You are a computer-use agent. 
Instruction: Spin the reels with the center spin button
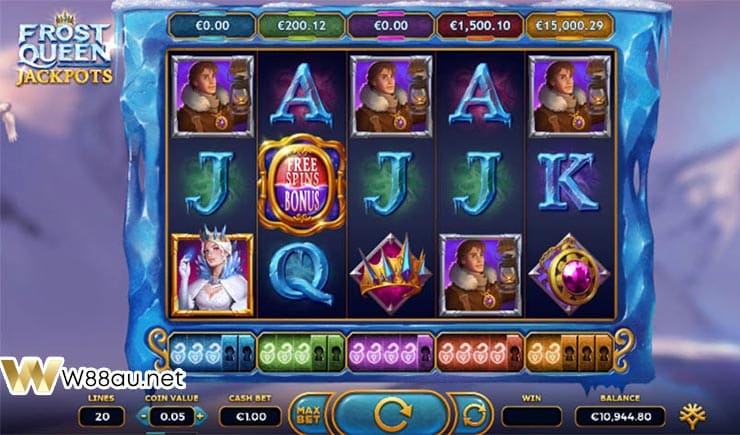(392, 413)
